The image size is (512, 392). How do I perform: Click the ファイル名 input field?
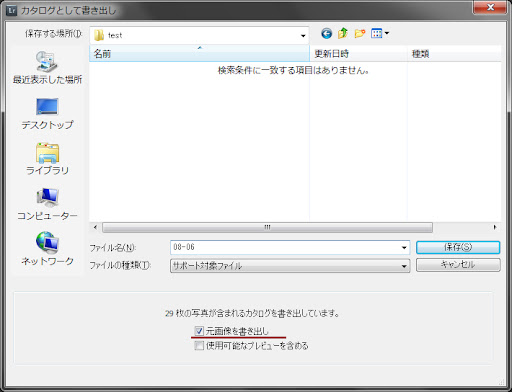coord(285,247)
